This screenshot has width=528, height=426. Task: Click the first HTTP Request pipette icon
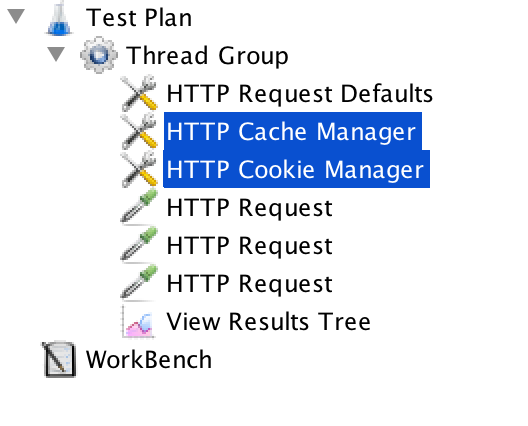tap(139, 207)
